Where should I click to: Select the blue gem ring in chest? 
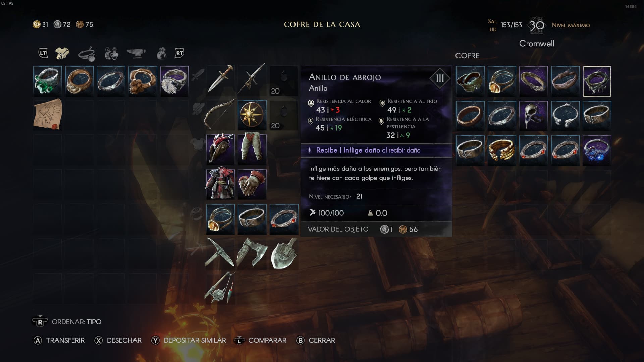click(x=597, y=150)
